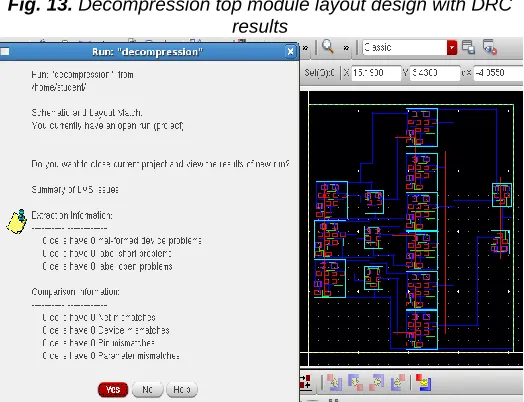The width and height of the screenshot is (524, 402).
Task: Click the No button in dialog
Action: point(147,389)
